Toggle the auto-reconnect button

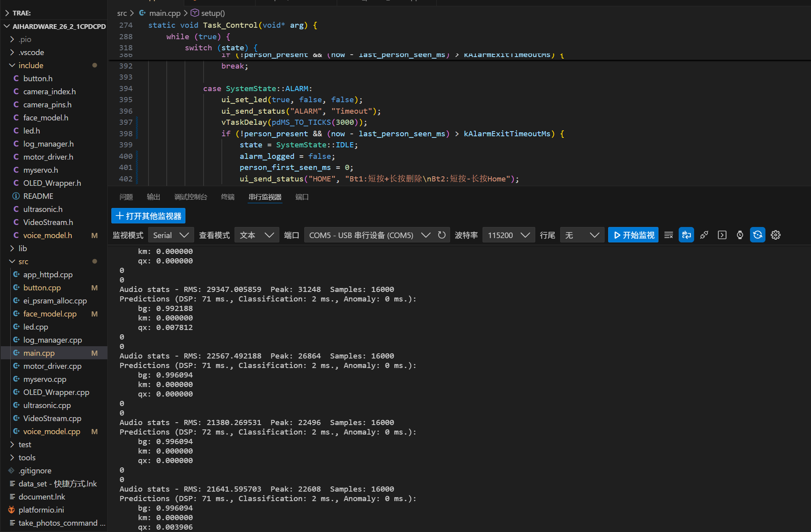[x=758, y=235]
